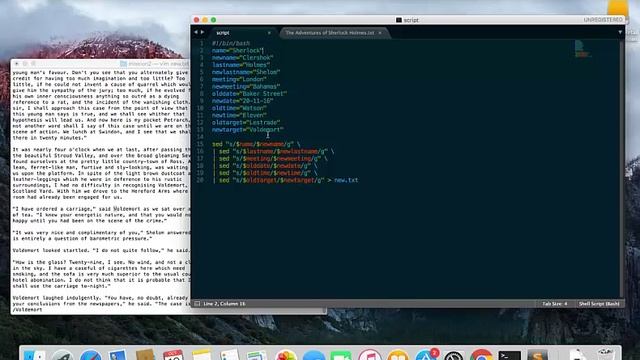Switch to the script tab
Image resolution: width=640 pixels, height=360 pixels.
pos(223,33)
